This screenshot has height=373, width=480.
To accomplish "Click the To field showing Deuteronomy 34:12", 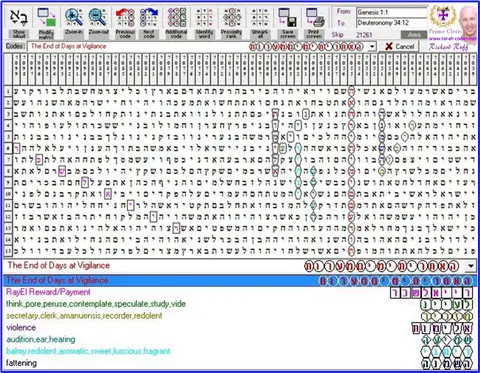I will (391, 23).
